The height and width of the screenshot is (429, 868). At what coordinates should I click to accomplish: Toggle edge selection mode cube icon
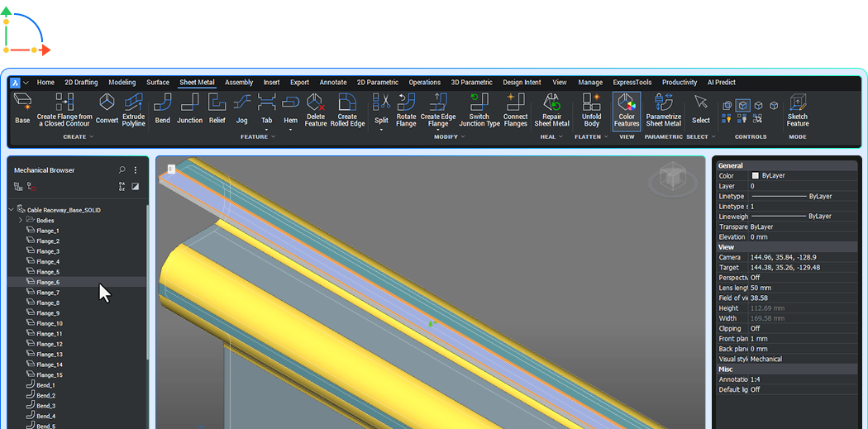point(758,105)
